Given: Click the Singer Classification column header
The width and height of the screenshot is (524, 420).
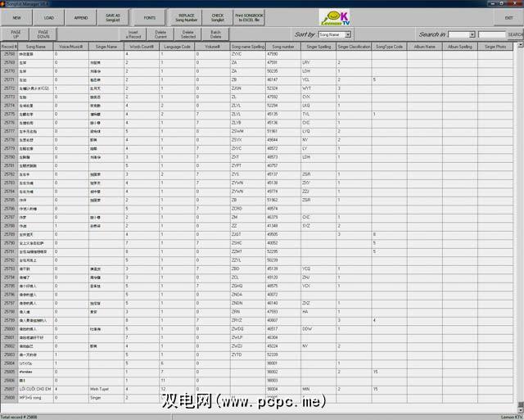Looking at the screenshot, I should pyautogui.click(x=354, y=47).
